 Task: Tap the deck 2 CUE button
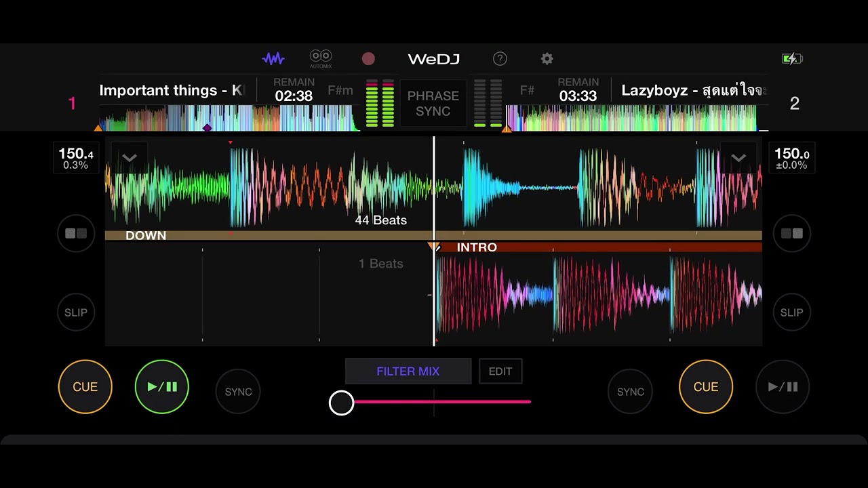click(706, 387)
